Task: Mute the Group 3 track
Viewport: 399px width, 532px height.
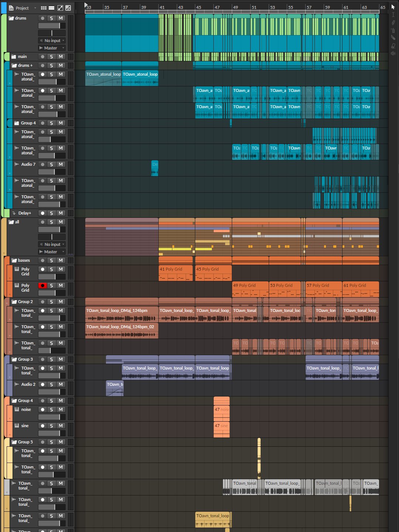Action: pos(61,359)
